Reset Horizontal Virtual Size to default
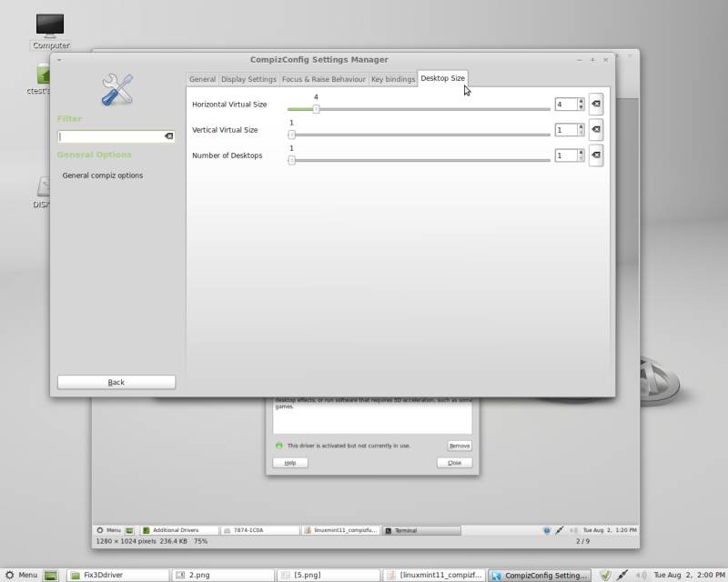728x582 pixels. pos(596,104)
